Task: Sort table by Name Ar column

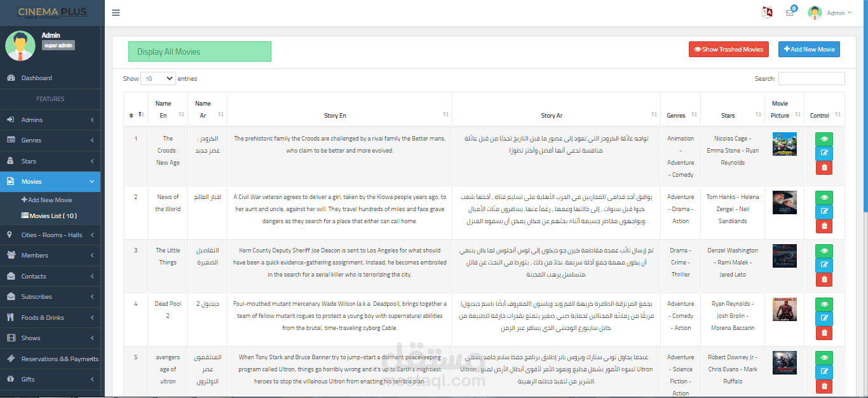Action: pyautogui.click(x=207, y=109)
